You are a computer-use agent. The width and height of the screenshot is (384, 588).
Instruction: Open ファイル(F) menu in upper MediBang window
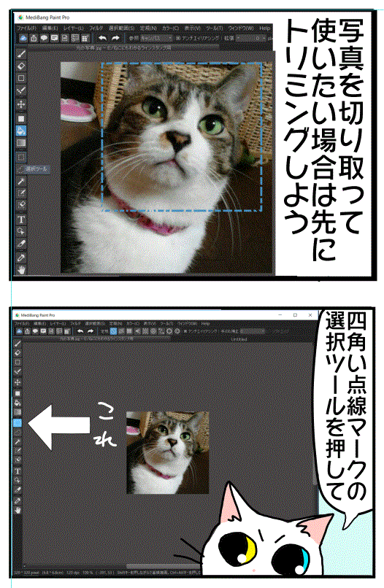(x=27, y=28)
